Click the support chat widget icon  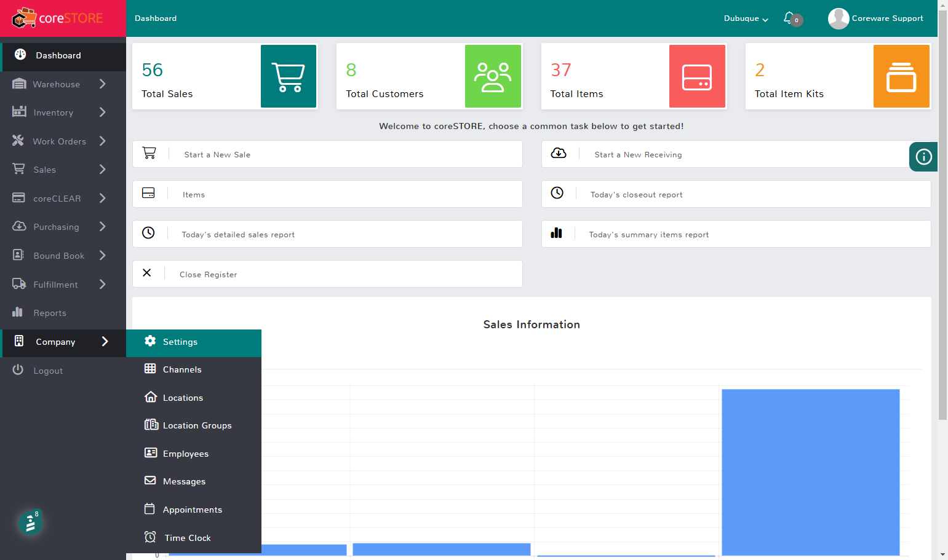30,523
